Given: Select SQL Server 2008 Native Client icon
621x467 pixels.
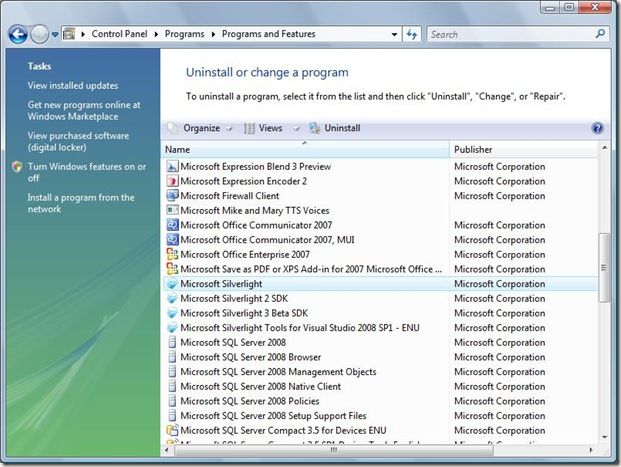Looking at the screenshot, I should (172, 386).
